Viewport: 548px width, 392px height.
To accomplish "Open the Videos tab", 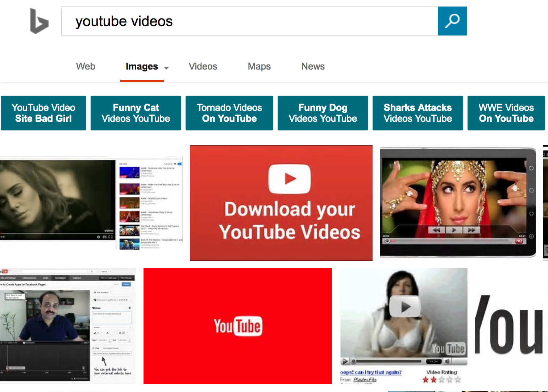I will coord(203,66).
